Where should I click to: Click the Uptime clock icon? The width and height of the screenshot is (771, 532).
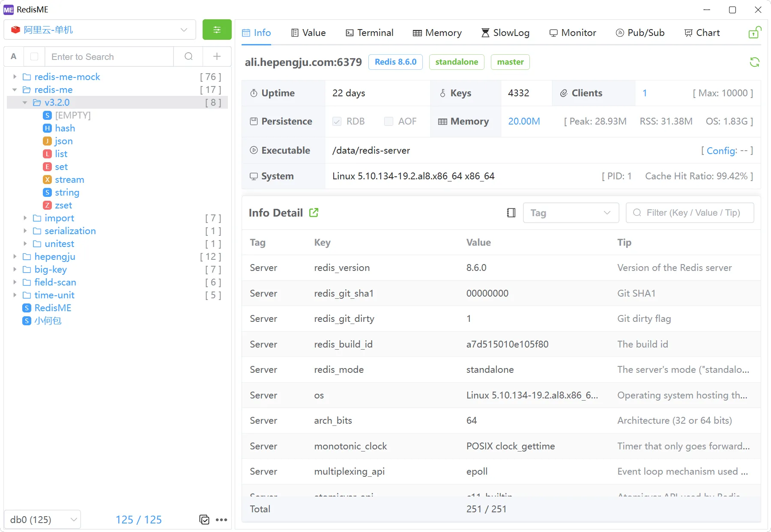[254, 93]
